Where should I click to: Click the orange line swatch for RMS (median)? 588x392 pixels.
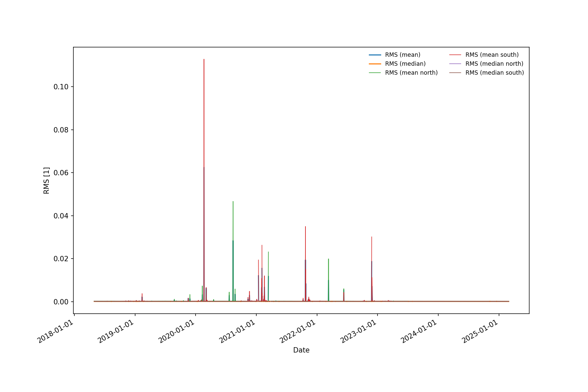pos(375,64)
